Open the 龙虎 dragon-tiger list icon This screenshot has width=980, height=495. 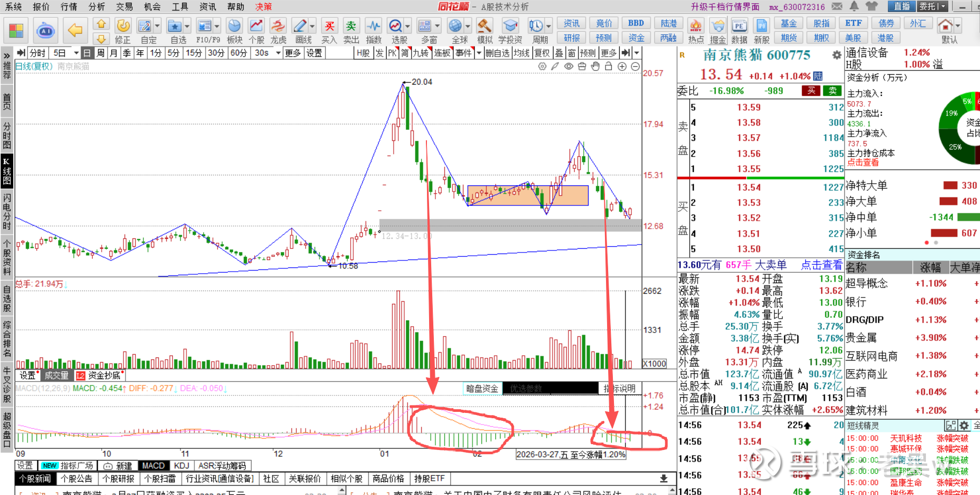pos(278,26)
